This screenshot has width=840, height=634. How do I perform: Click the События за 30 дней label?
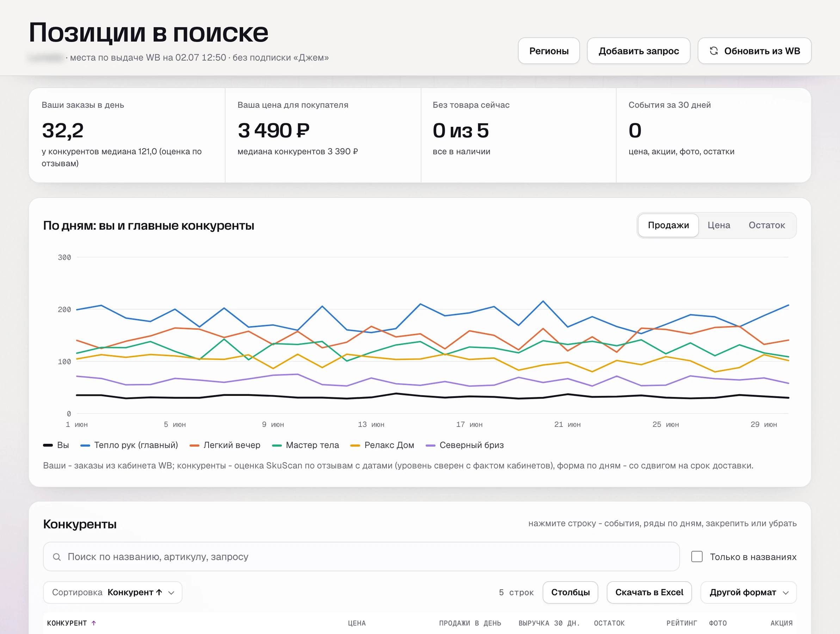coord(669,105)
